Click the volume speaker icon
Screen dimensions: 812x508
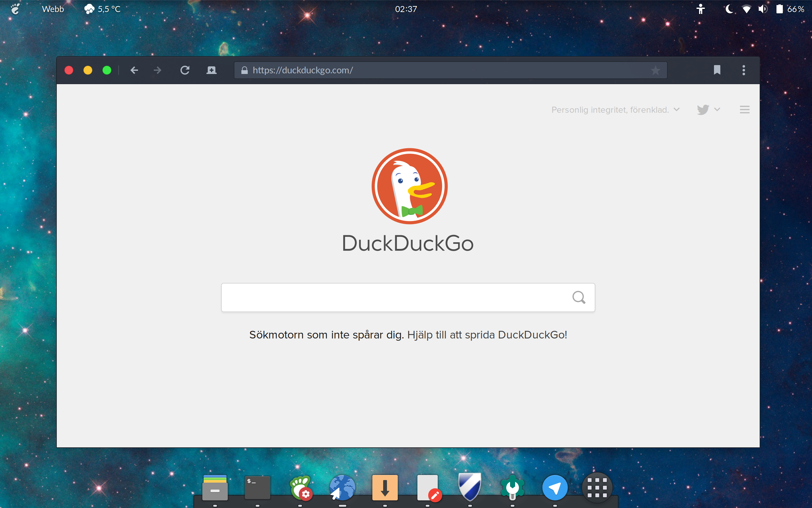point(763,9)
